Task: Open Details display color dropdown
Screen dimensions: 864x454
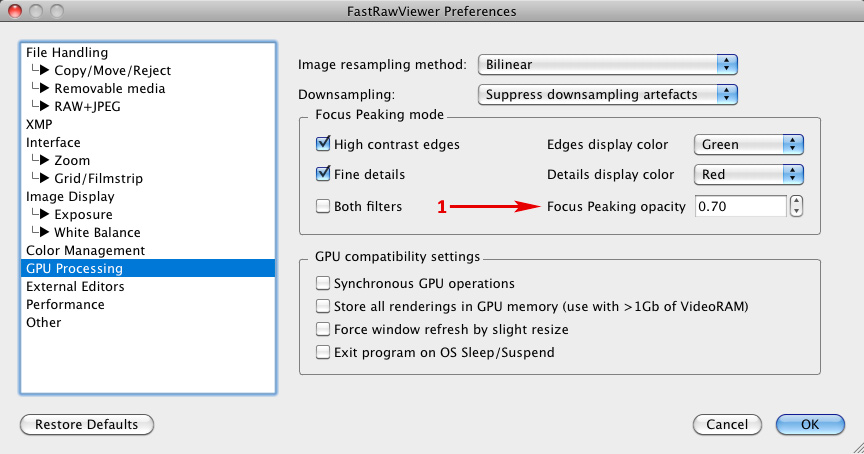Action: (x=749, y=175)
